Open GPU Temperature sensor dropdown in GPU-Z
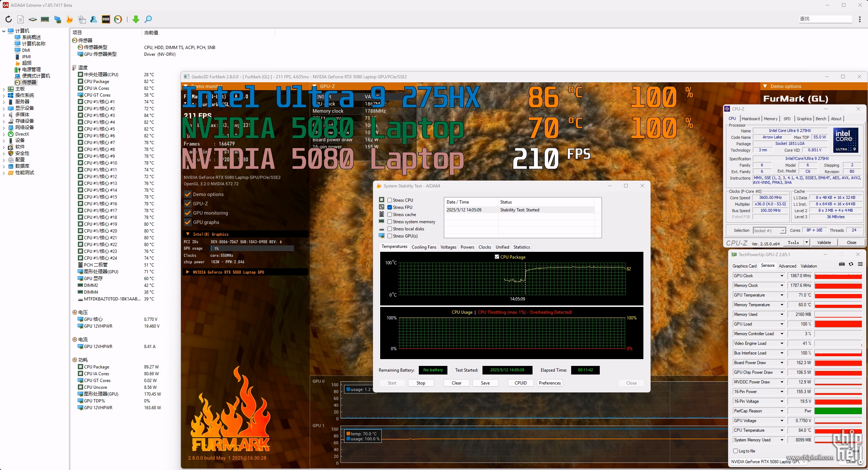The image size is (868, 470). click(782, 295)
